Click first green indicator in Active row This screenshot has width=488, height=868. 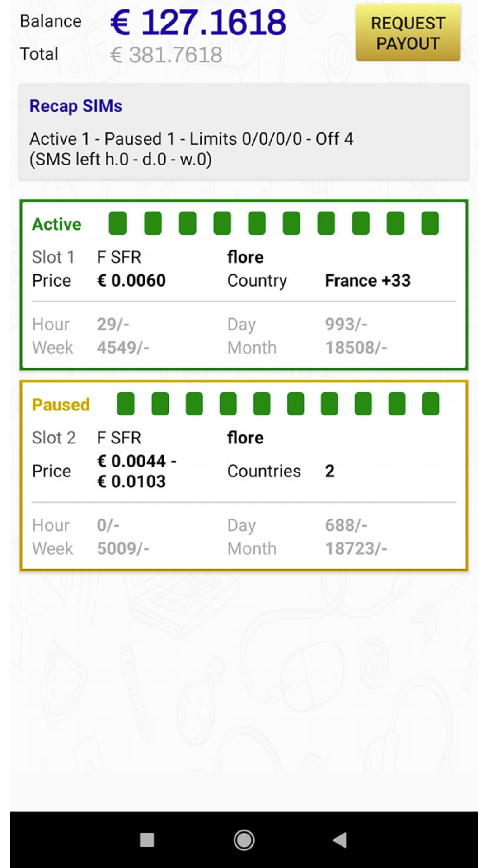[118, 223]
